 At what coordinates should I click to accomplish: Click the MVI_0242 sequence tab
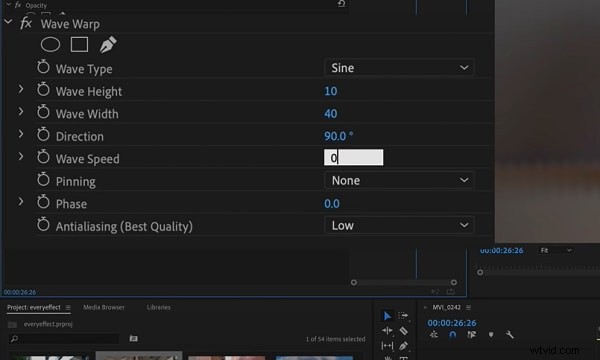click(x=446, y=307)
